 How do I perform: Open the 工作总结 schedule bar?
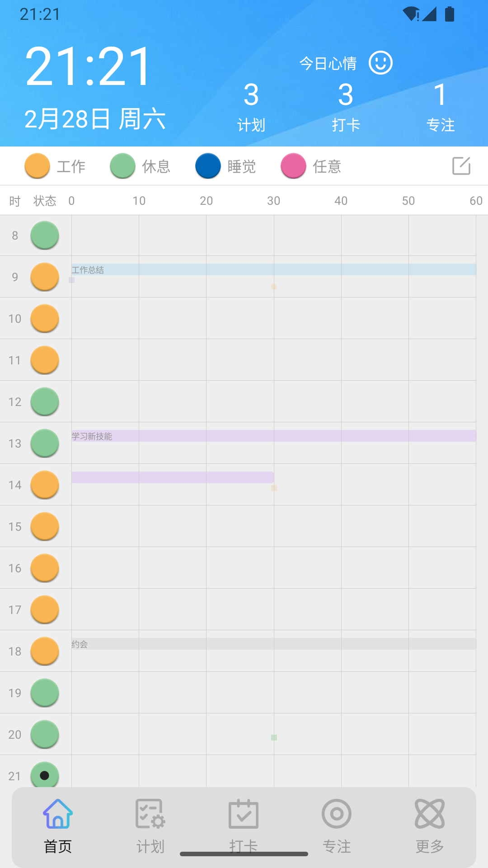pos(273,270)
